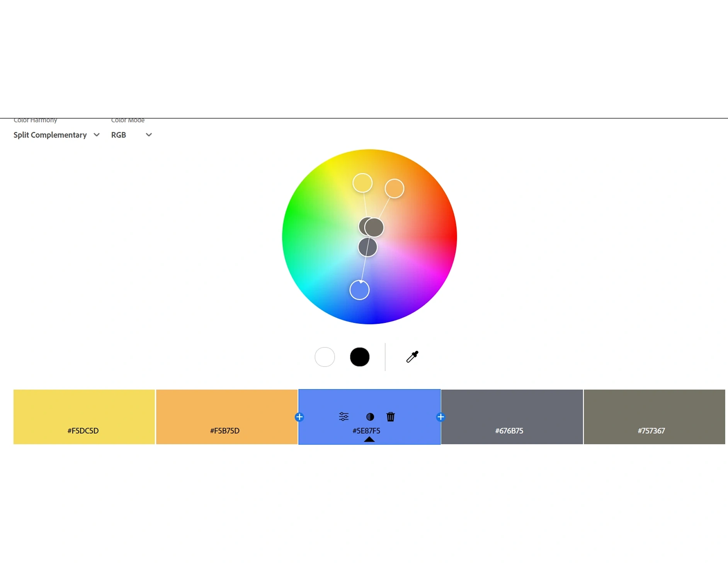Add color using plus left of blue swatch
This screenshot has height=566, width=728.
pyautogui.click(x=299, y=417)
